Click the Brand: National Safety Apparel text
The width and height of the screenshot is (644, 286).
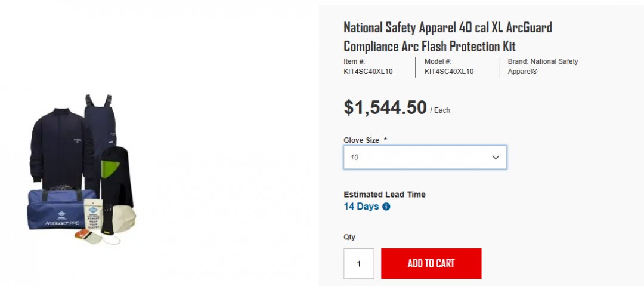543,66
